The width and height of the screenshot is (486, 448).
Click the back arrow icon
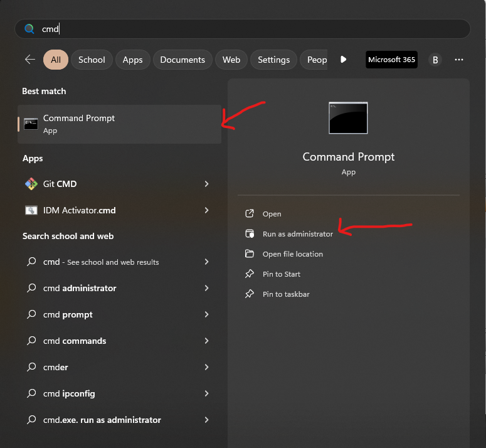(x=29, y=60)
